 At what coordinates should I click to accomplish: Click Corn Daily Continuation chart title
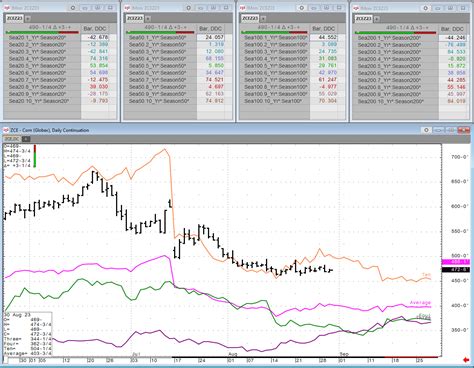(50, 130)
